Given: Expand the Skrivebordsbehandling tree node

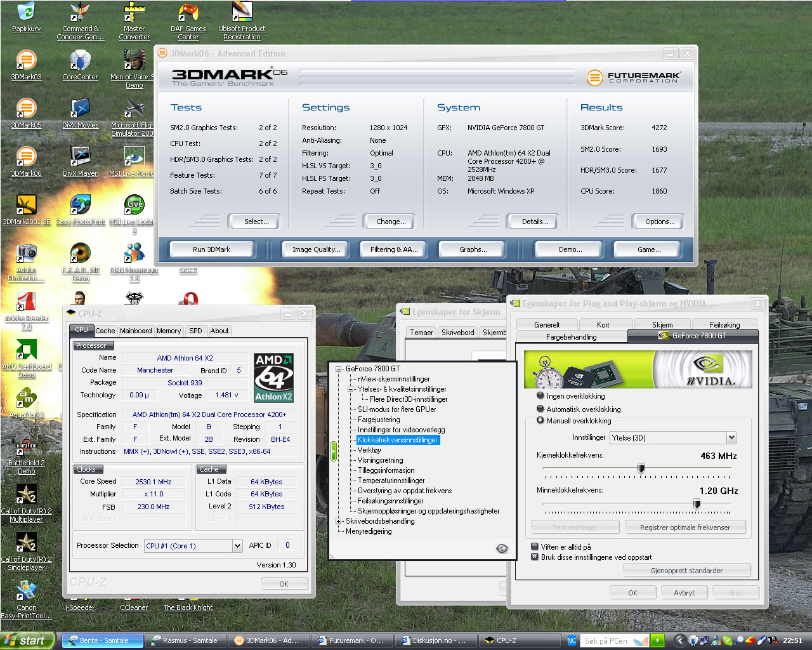Looking at the screenshot, I should [x=339, y=521].
